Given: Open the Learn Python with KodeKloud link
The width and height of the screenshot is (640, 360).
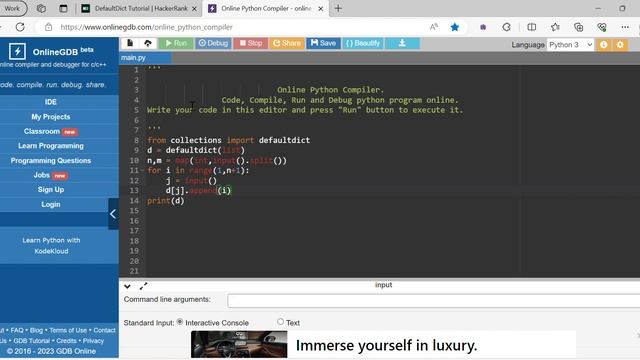Looking at the screenshot, I should (51, 246).
